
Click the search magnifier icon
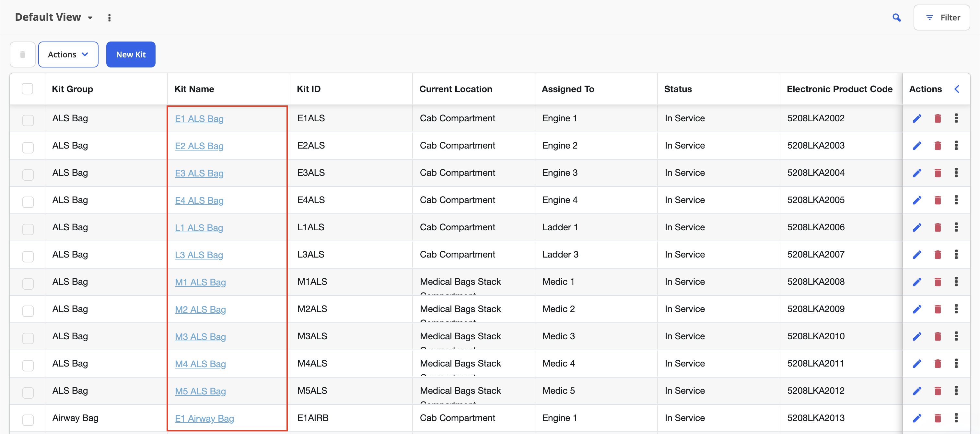tap(896, 18)
